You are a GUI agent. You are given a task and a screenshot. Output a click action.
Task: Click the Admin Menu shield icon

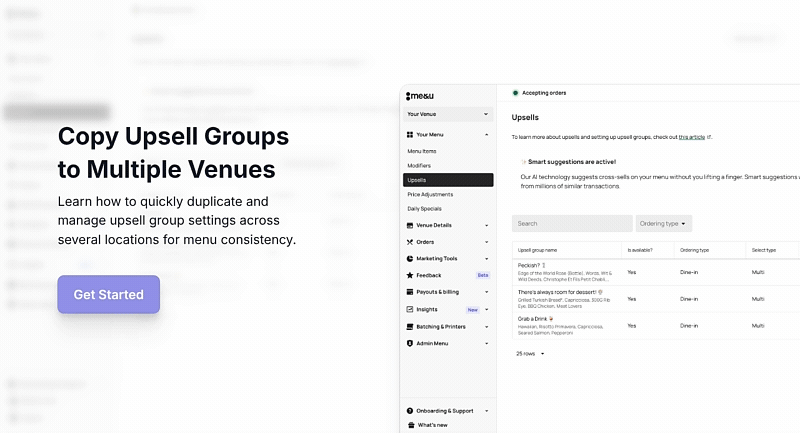point(410,344)
